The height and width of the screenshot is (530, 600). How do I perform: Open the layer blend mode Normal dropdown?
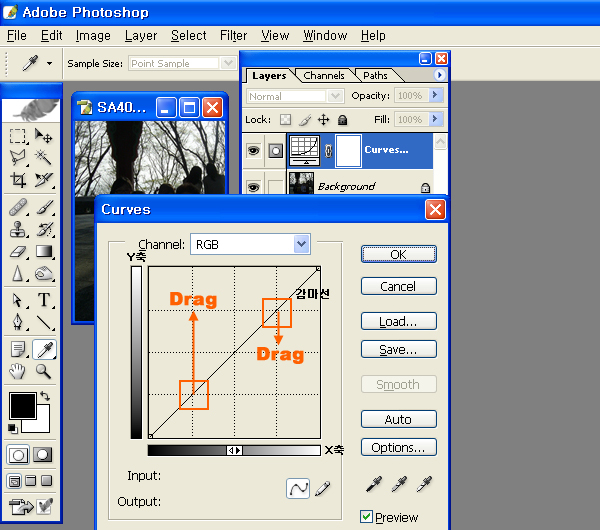click(335, 96)
